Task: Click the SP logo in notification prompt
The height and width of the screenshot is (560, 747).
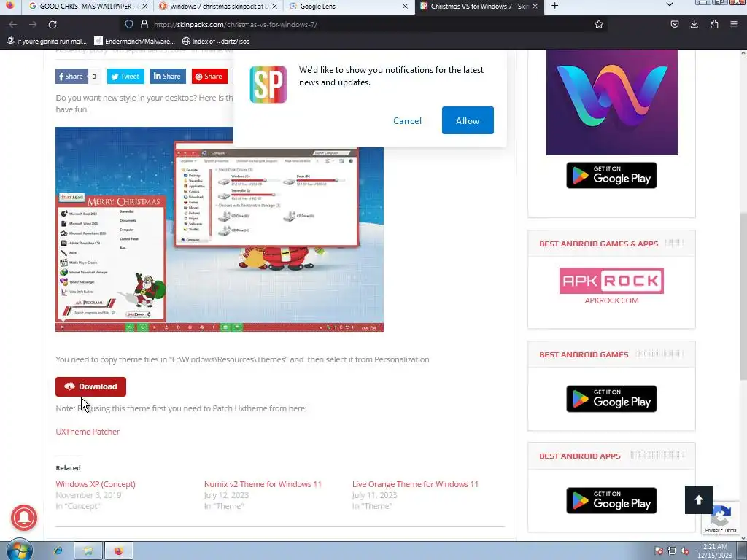Action: (x=268, y=85)
